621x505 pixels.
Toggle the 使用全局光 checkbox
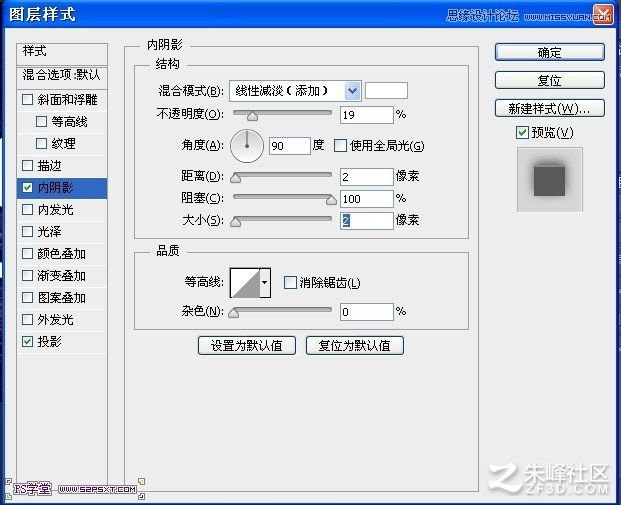[340, 145]
